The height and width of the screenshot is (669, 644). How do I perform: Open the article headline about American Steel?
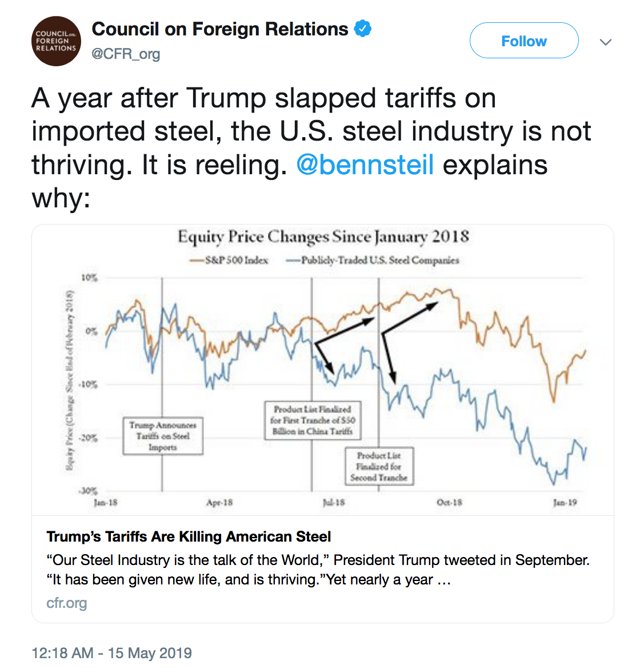point(189,536)
